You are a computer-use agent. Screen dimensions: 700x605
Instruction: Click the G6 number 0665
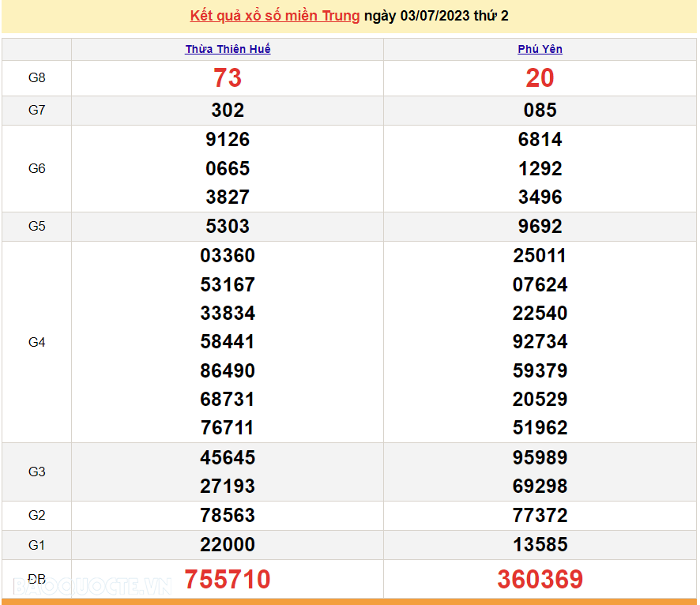pyautogui.click(x=228, y=168)
